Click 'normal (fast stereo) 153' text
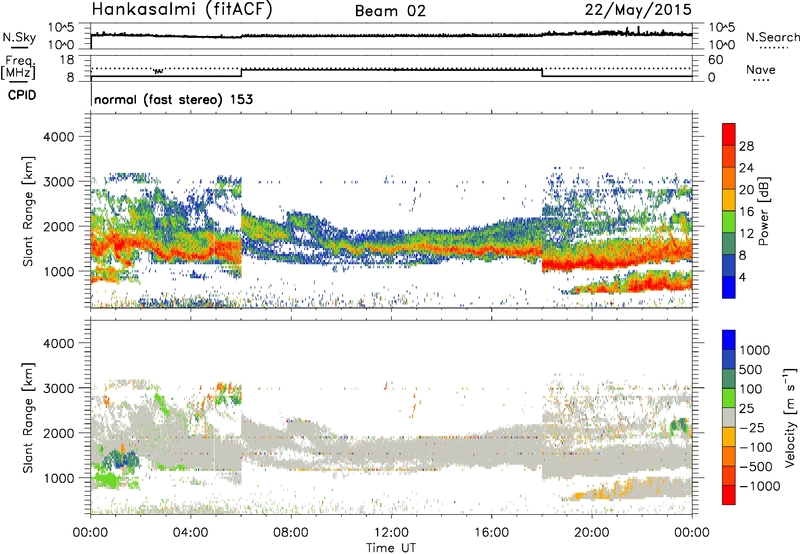800x554 pixels. (x=173, y=99)
